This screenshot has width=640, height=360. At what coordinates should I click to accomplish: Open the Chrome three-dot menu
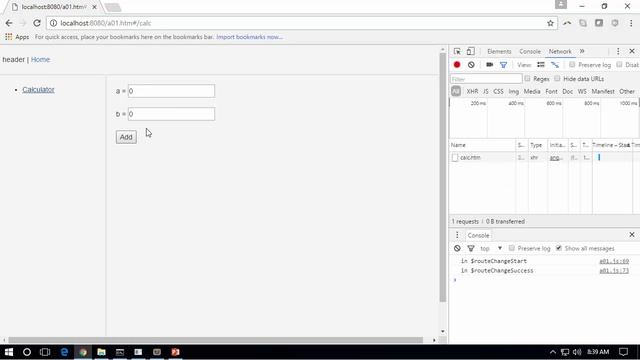coord(631,23)
